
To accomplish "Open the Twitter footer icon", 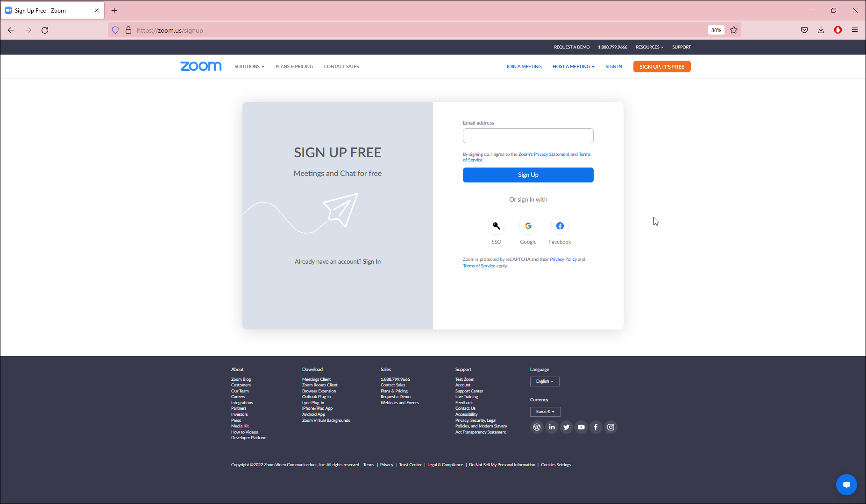I will click(x=566, y=427).
